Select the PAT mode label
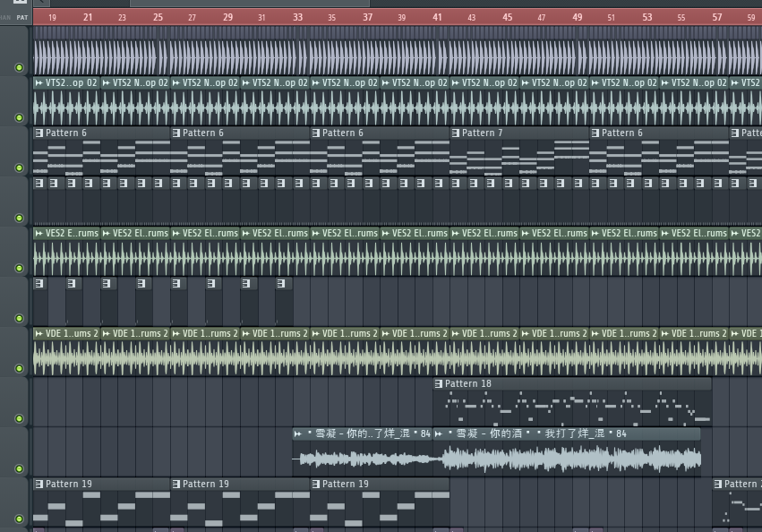Image resolution: width=762 pixels, height=532 pixels. tap(22, 17)
